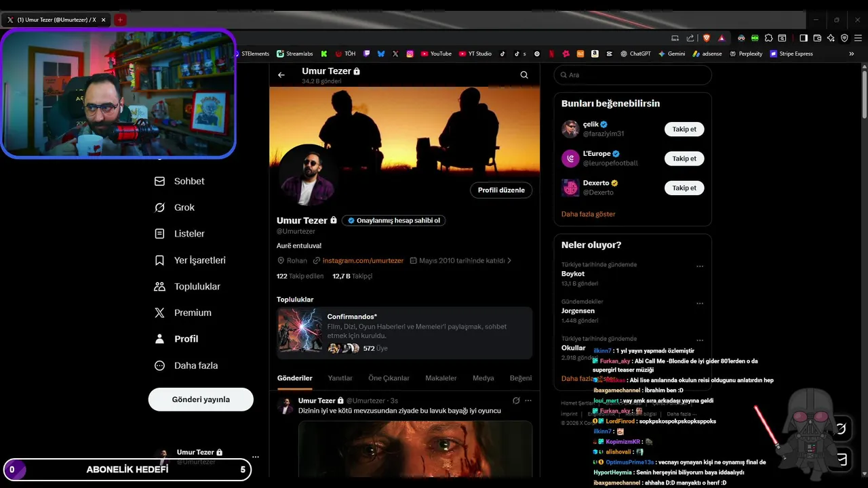Click the Brave Shields lion icon

point(707,38)
